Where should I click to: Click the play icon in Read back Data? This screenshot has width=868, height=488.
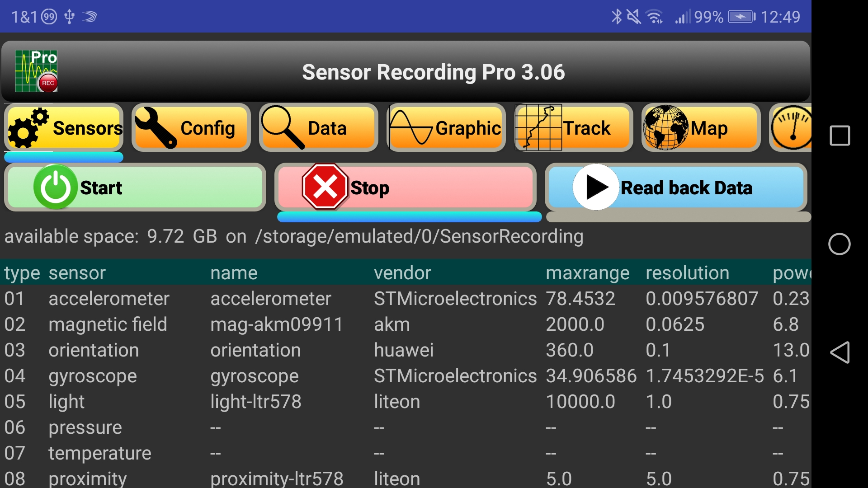click(595, 188)
